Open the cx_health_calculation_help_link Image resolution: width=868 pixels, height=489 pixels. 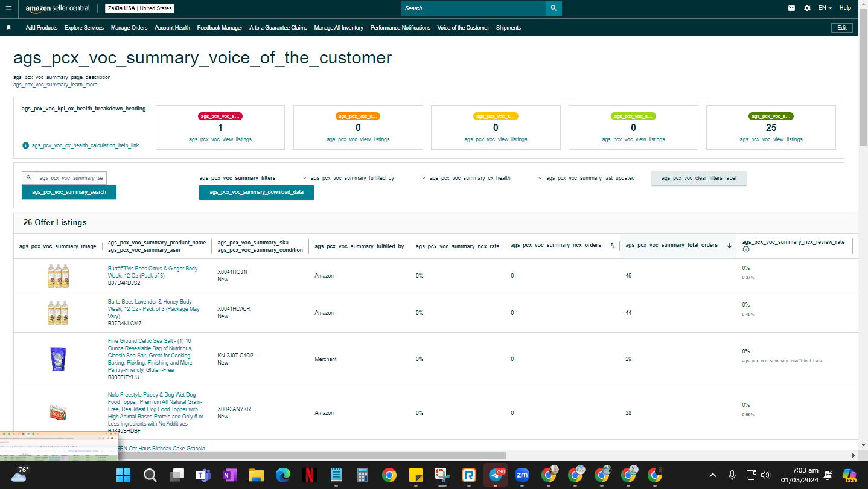pyautogui.click(x=85, y=145)
